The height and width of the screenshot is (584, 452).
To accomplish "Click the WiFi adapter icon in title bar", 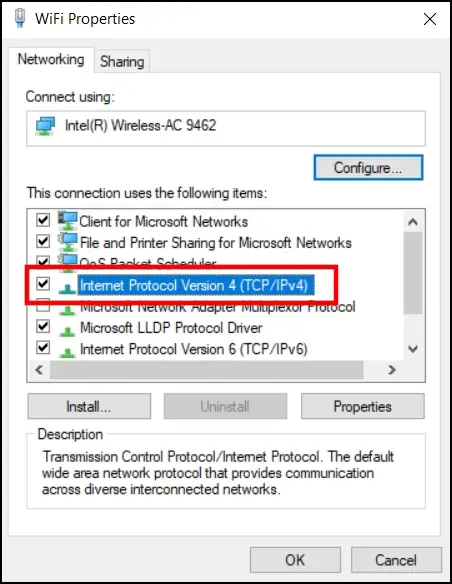I will pos(20,18).
